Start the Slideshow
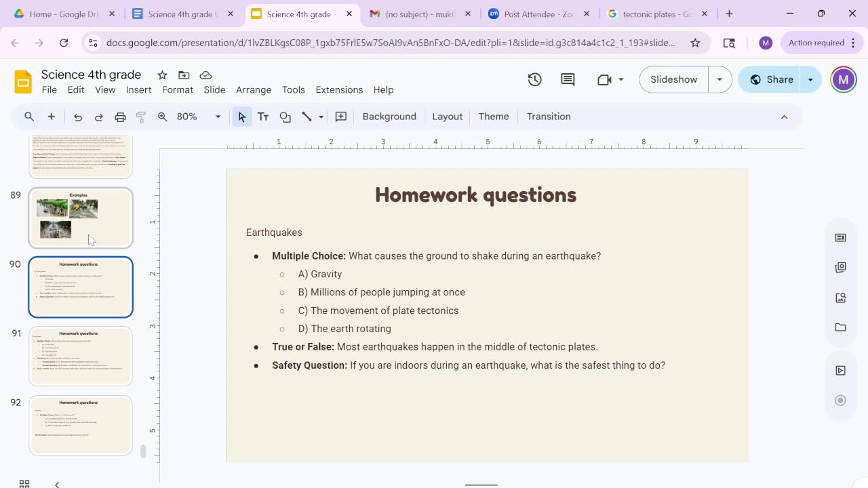868x488 pixels. coord(673,79)
